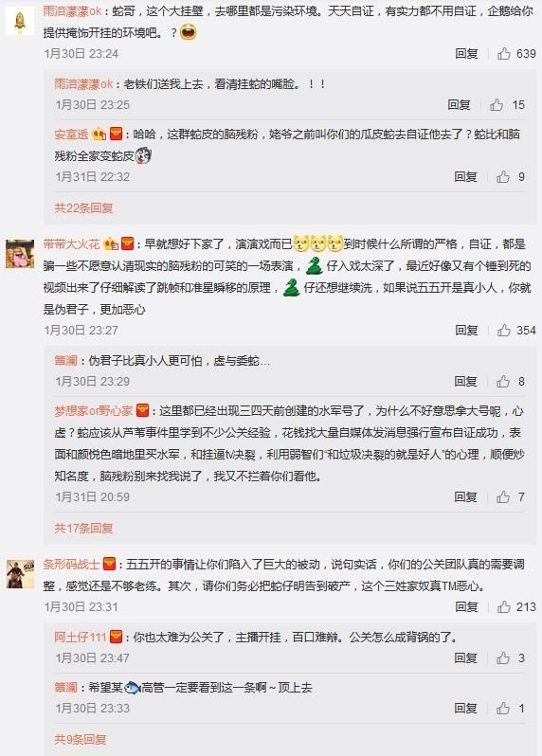
Task: Open 条形码战士's avatar picture
Action: point(20,574)
